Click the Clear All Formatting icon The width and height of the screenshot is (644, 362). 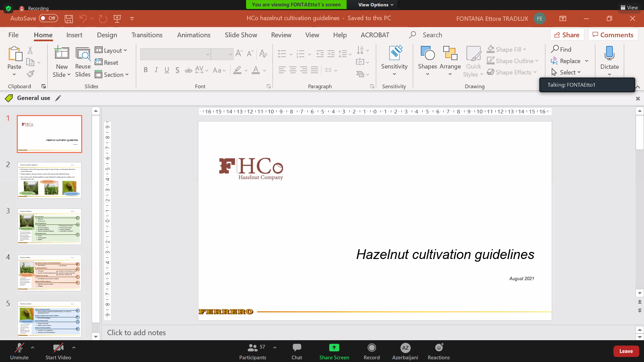tap(263, 53)
